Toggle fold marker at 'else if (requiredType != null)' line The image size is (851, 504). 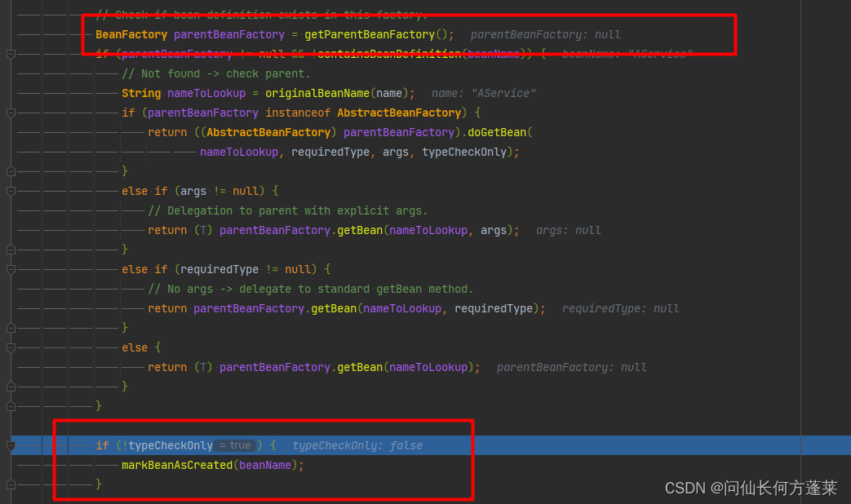pyautogui.click(x=11, y=269)
